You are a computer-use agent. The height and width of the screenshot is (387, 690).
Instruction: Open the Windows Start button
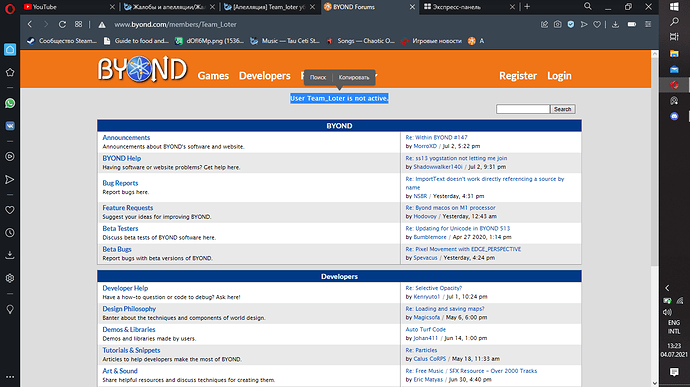coord(674,7)
